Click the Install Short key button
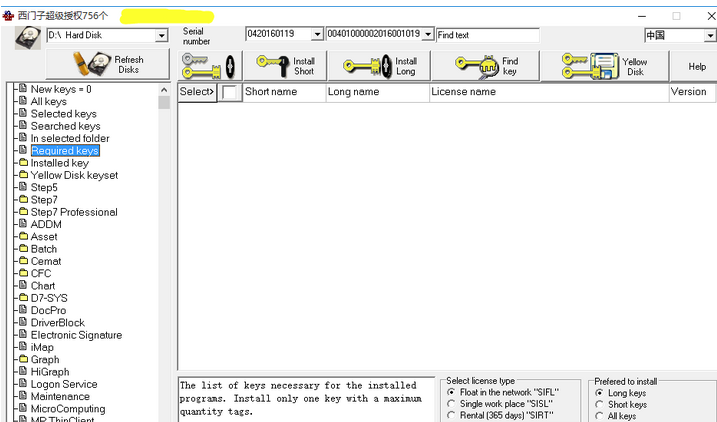Viewport: 717px width, 422px height. coord(285,66)
